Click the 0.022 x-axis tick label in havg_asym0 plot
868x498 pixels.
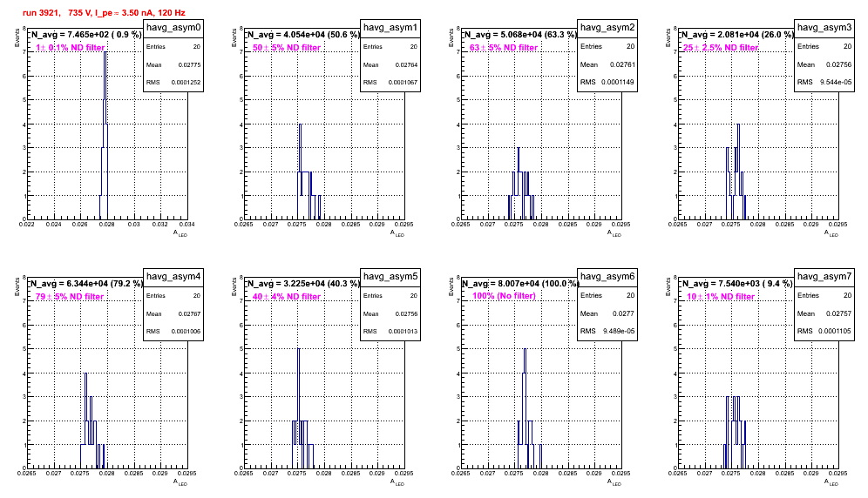pyautogui.click(x=26, y=225)
